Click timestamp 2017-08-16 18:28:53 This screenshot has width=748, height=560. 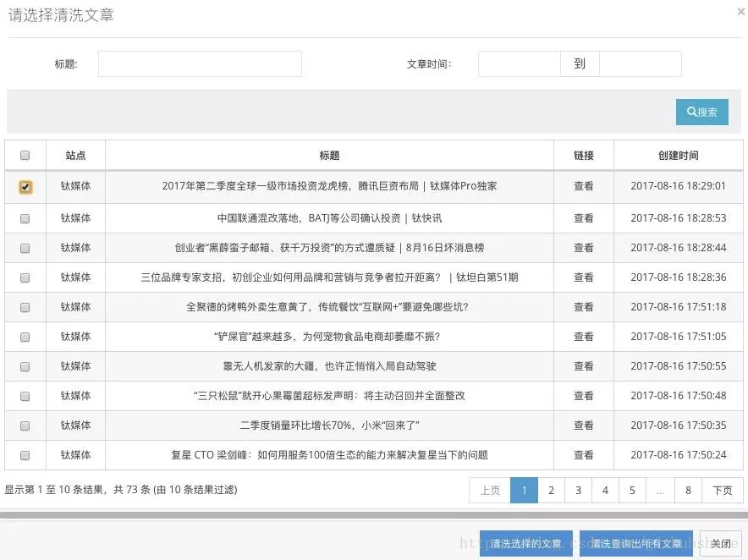click(x=679, y=218)
